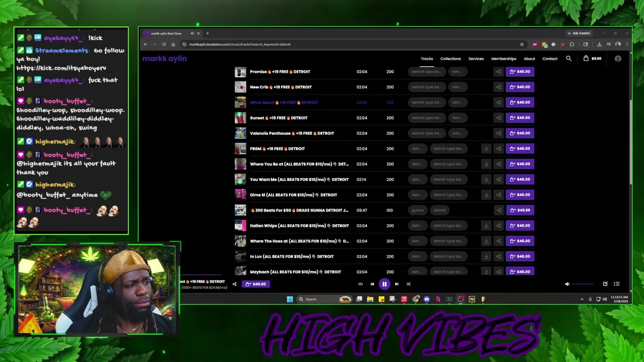Share the Sunset track
Image resolution: width=644 pixels, height=362 pixels.
tap(499, 118)
